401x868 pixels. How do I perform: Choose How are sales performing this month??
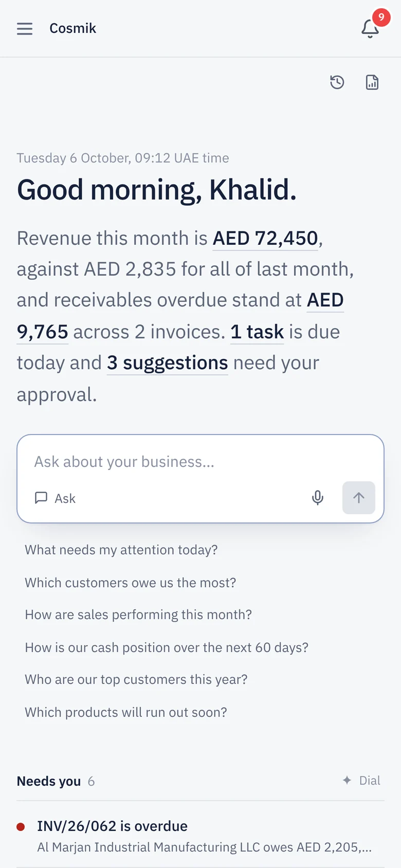tap(138, 615)
